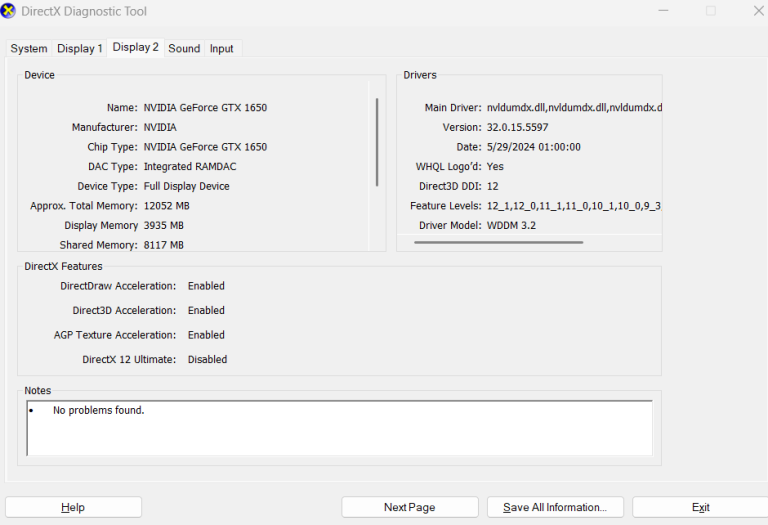This screenshot has height=525, width=768.
Task: Select the NVIDIA GeForce GTX 1650 name text
Action: (x=205, y=108)
